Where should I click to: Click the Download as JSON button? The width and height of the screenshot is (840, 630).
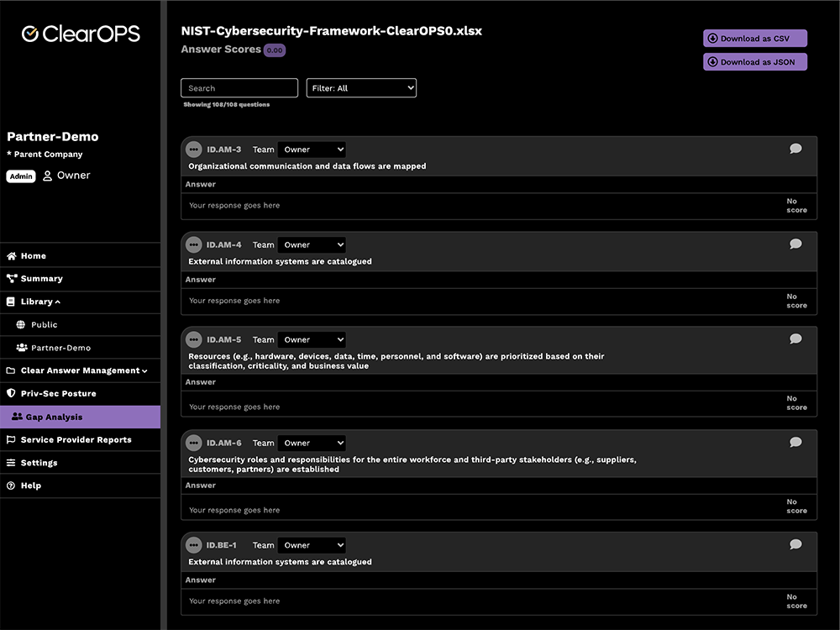pyautogui.click(x=754, y=61)
